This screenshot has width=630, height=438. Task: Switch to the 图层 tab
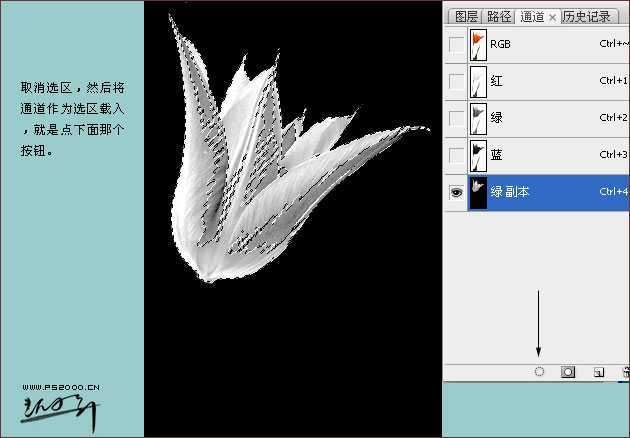point(466,16)
